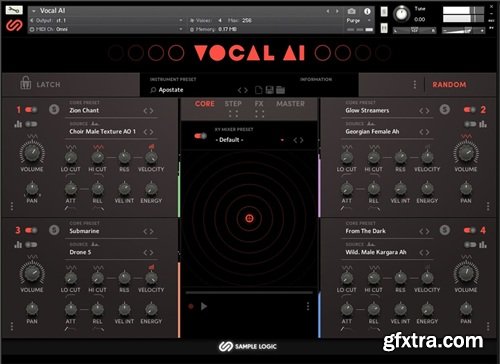Toggle the switch beside core 4 bars icon
This screenshot has height=364, width=500.
coord(470,245)
